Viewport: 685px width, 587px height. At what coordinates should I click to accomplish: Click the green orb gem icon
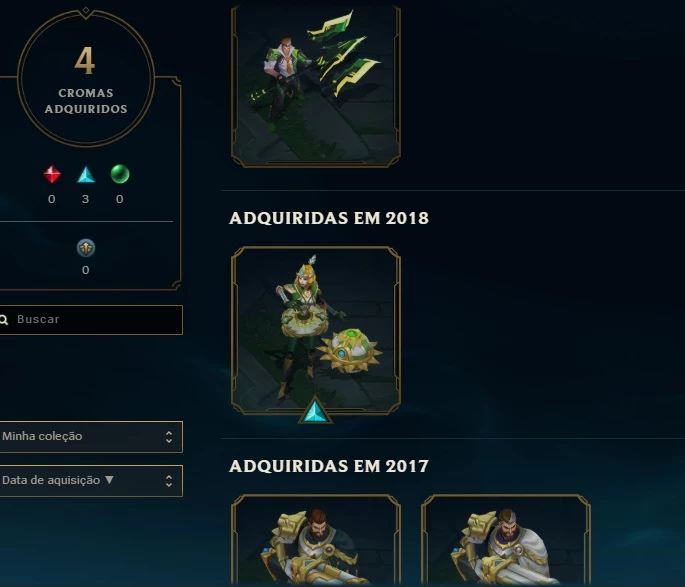click(120, 174)
